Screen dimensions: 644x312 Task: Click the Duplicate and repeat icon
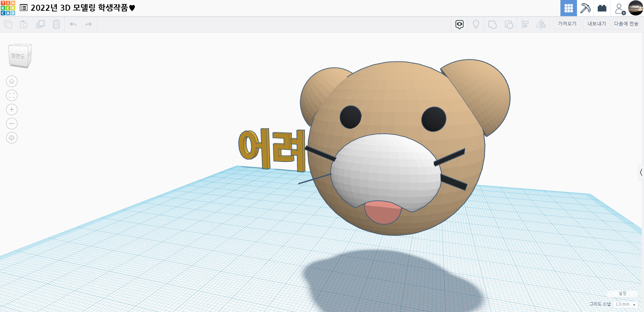pyautogui.click(x=40, y=24)
